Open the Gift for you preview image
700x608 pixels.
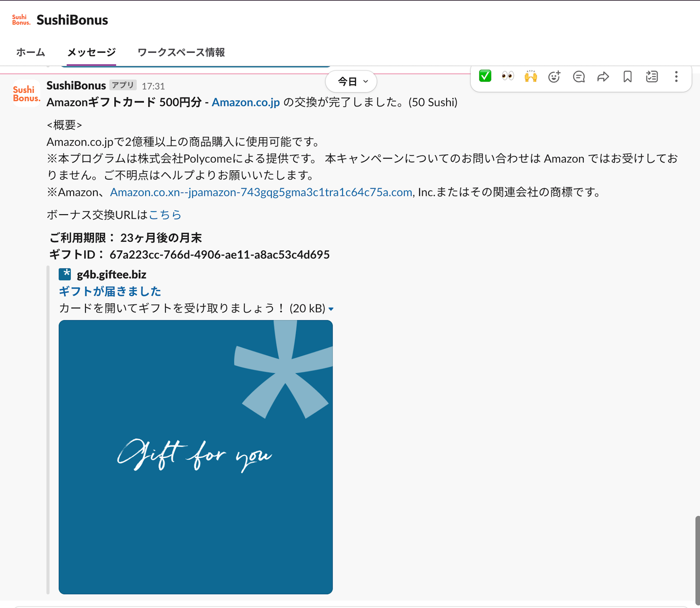tap(196, 457)
